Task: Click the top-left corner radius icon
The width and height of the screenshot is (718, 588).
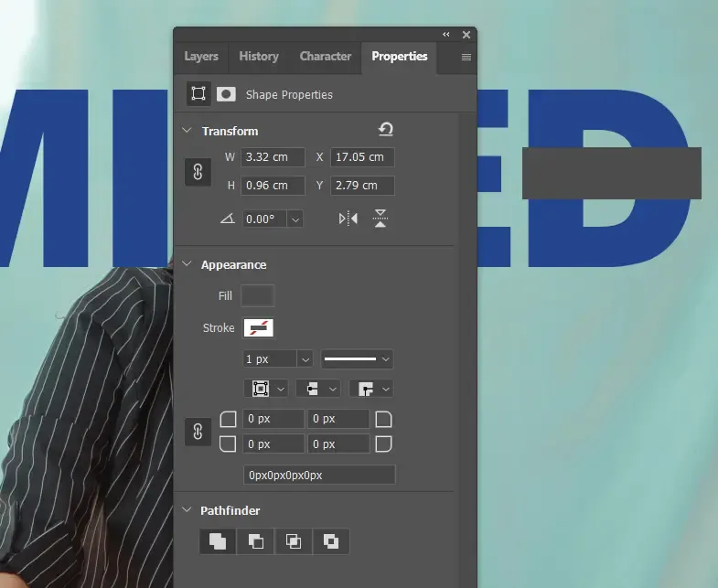Action: pos(228,419)
